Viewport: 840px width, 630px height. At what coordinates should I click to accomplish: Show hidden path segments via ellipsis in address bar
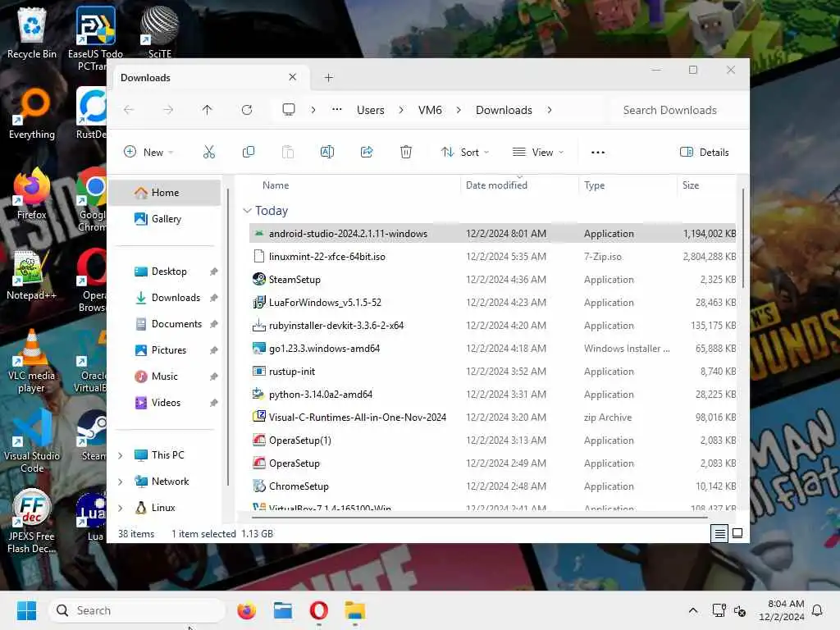point(337,109)
